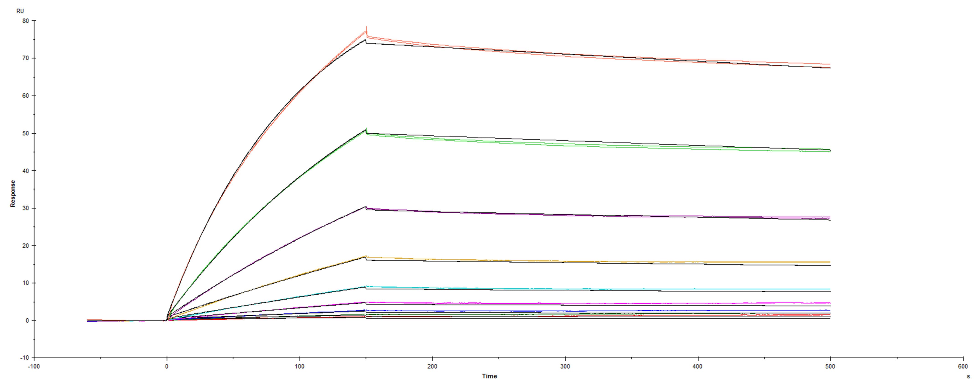Click the 40 tick label on the y-axis
The height and width of the screenshot is (387, 980).
(x=26, y=171)
